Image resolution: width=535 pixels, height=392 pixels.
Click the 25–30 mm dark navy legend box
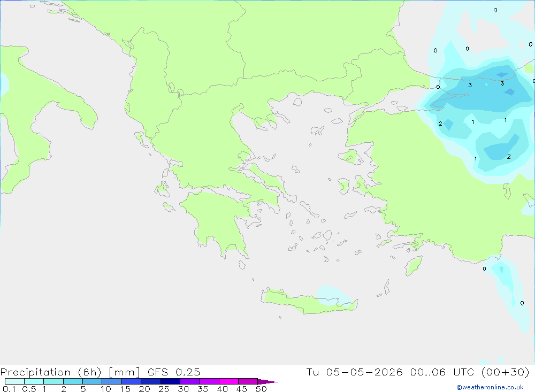pyautogui.click(x=170, y=381)
